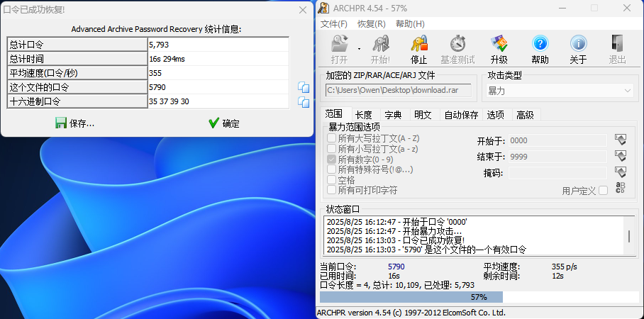Switch to the 自动保存 tab
Viewport: 644px width, 319px height.
point(461,115)
